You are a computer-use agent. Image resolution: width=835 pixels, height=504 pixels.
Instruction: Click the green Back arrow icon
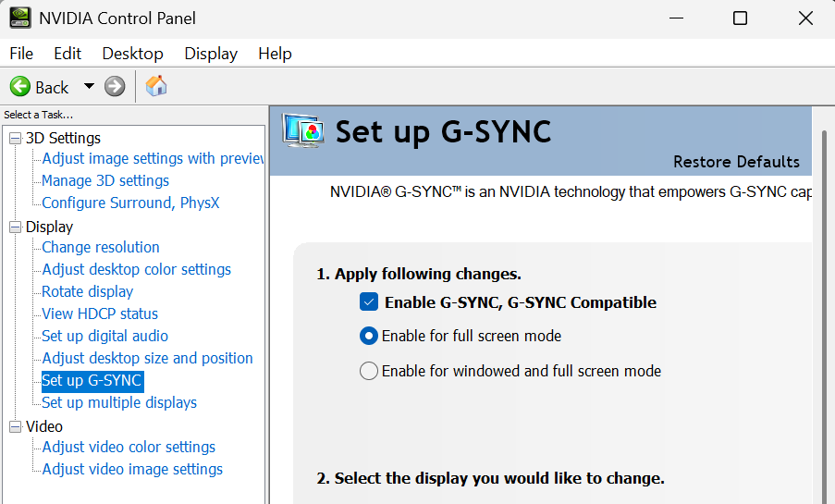pyautogui.click(x=20, y=86)
